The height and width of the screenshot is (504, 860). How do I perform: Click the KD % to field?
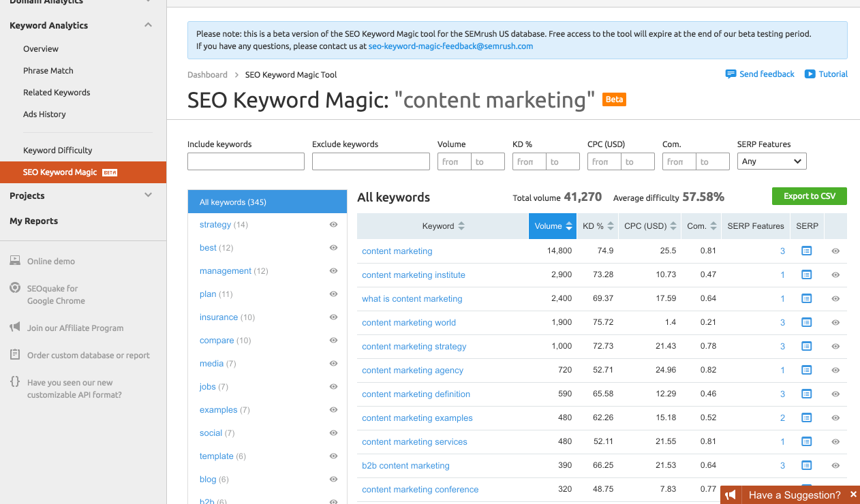coord(563,161)
